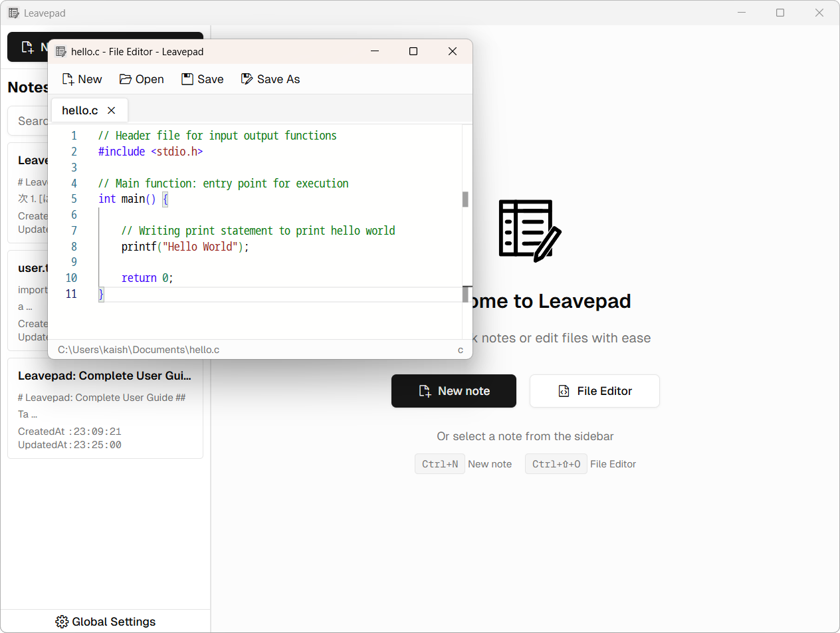The width and height of the screenshot is (840, 633).
Task: Click the large notepad-and-pencil welcome graphic
Action: pyautogui.click(x=530, y=230)
